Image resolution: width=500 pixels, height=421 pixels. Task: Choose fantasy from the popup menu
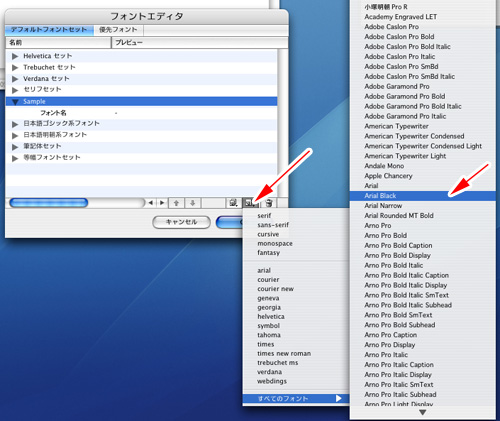coord(296,253)
